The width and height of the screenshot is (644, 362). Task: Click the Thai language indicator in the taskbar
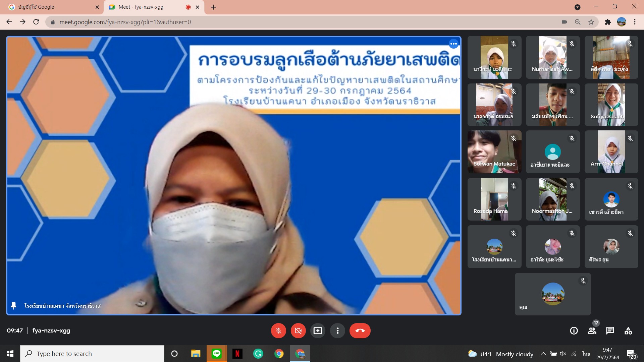[x=586, y=354]
